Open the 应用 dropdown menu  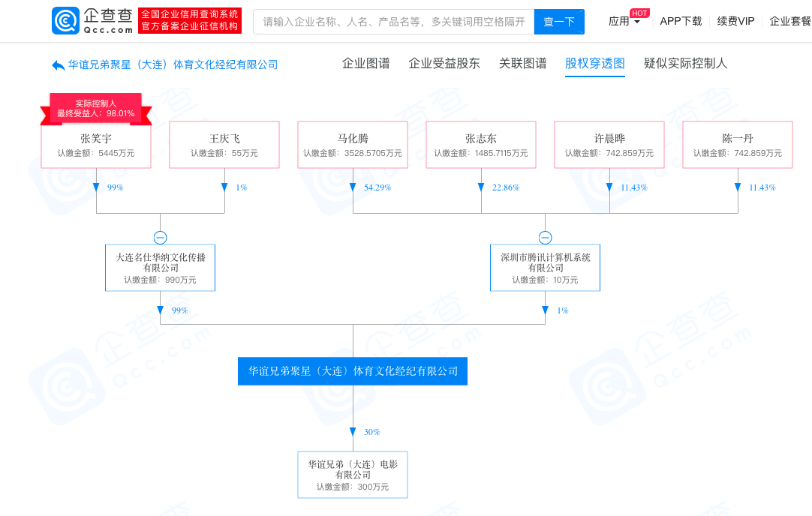pyautogui.click(x=624, y=21)
